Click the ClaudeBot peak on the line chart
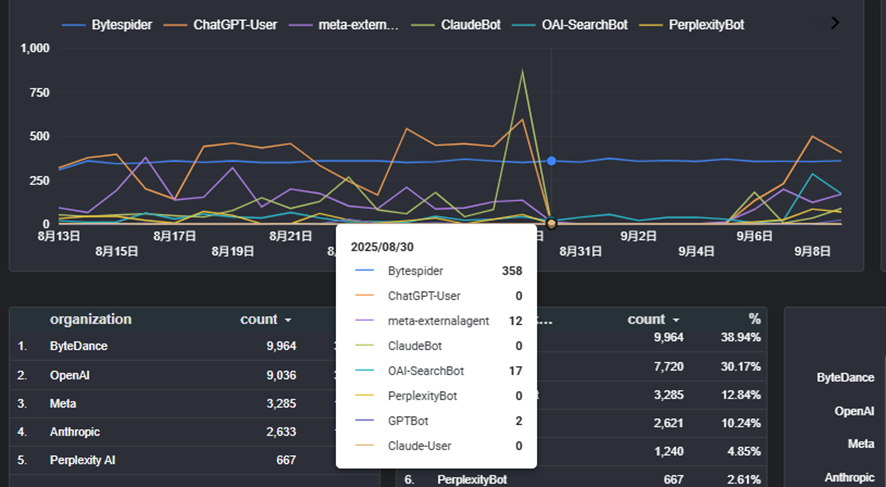Screen dimensions: 886x487 (522, 71)
